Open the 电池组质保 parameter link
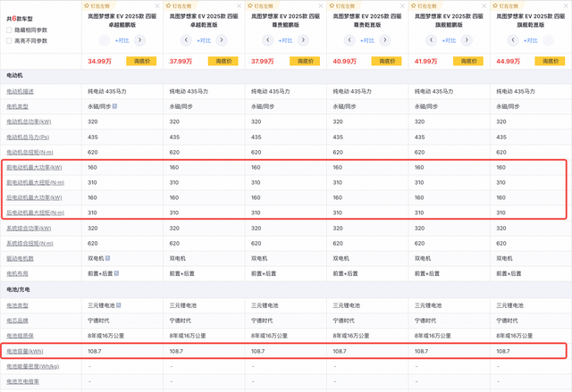The height and width of the screenshot is (392, 572). click(x=20, y=336)
